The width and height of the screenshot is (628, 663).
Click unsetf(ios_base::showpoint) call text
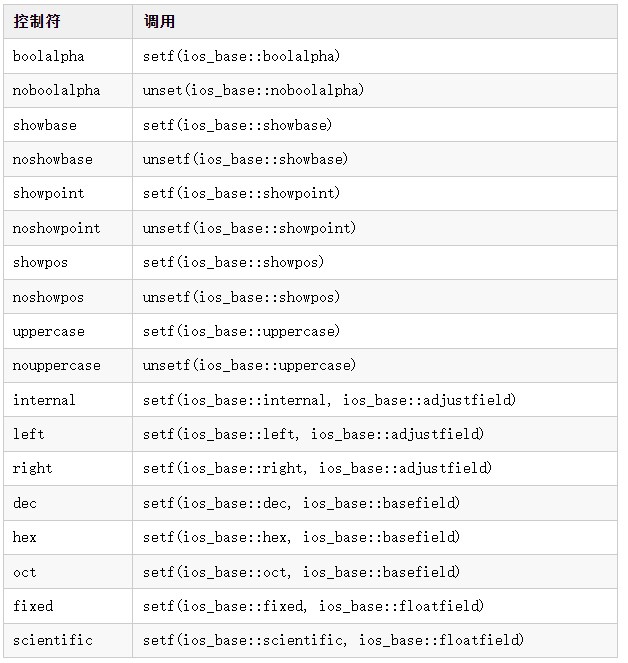pos(249,228)
